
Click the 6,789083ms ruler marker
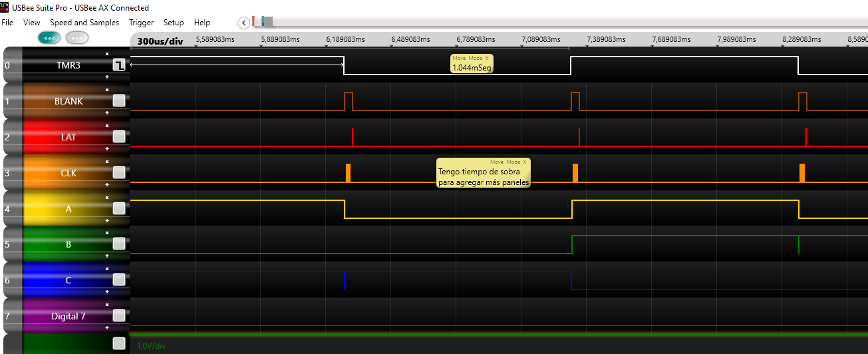pyautogui.click(x=476, y=39)
